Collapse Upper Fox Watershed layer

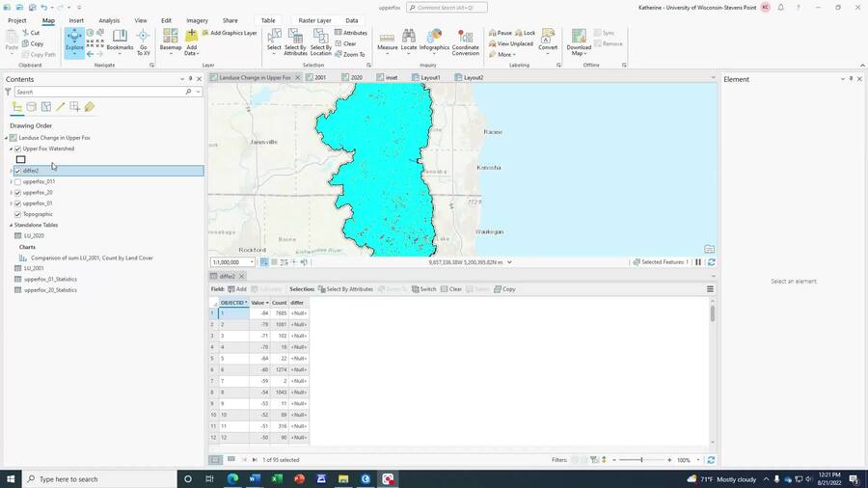pos(11,149)
